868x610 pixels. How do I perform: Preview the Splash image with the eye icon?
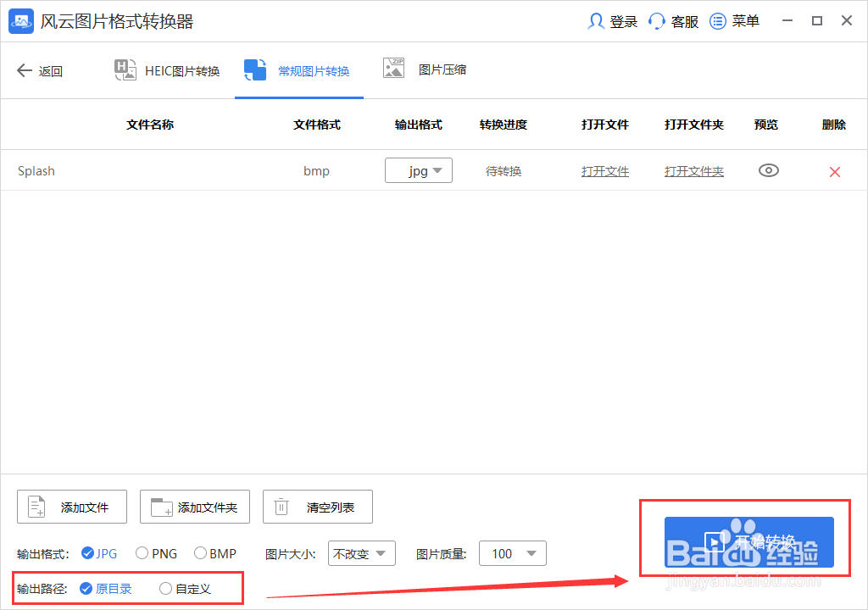click(x=768, y=170)
